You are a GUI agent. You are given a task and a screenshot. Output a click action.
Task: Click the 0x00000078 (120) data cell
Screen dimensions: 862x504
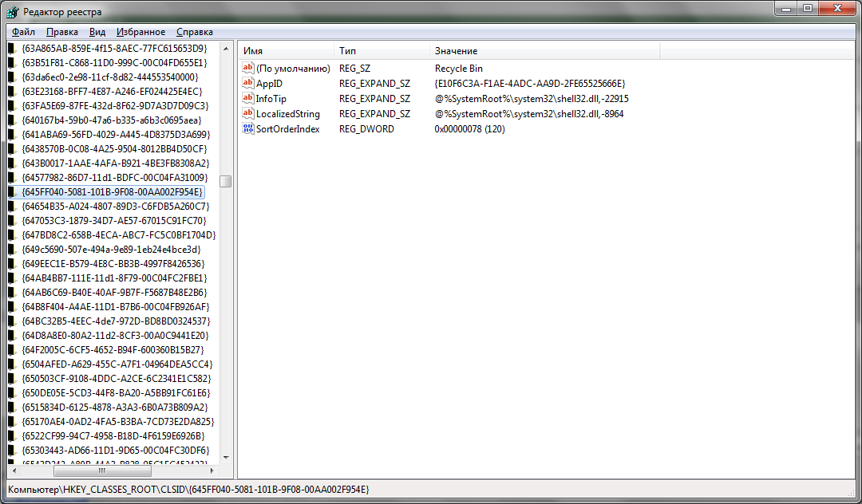[x=469, y=129]
